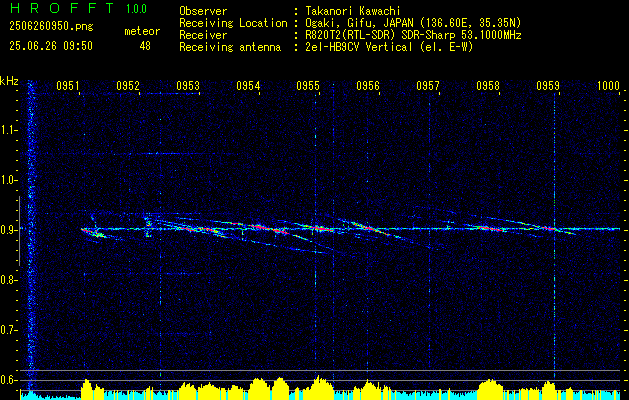629x400 pixels.
Task: Click the HROFFT title text
Action: pos(62,8)
